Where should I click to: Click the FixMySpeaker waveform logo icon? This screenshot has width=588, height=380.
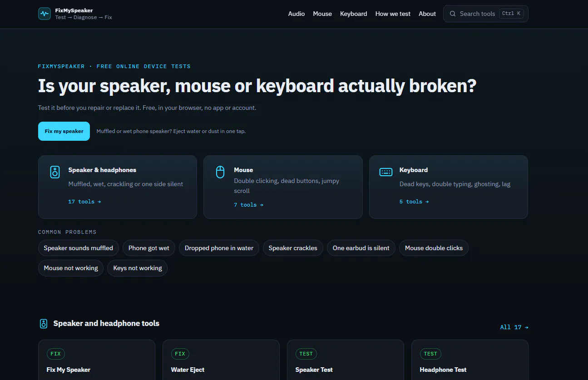pyautogui.click(x=44, y=14)
